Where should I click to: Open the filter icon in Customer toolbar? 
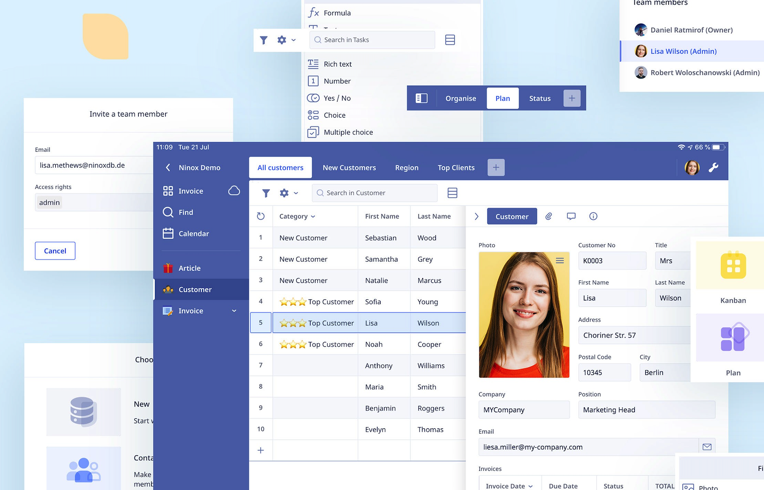(266, 193)
